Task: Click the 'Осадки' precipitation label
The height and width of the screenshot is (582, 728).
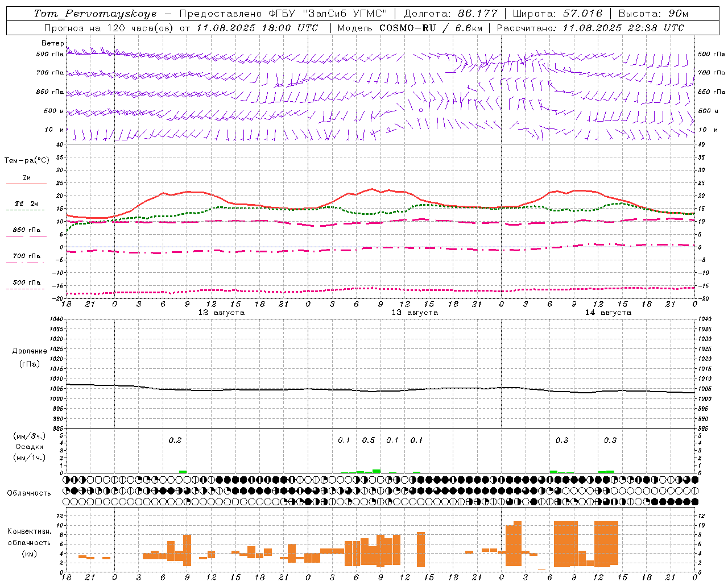Action: [30, 447]
